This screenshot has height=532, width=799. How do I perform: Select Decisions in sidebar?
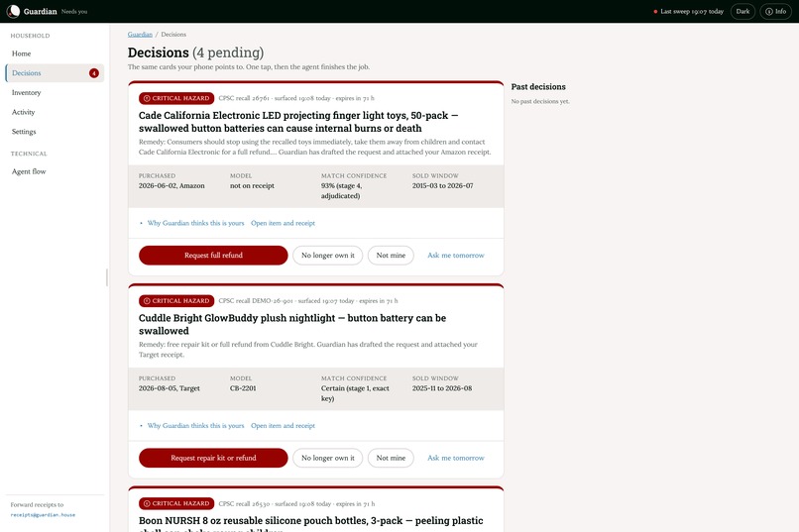[x=54, y=72]
